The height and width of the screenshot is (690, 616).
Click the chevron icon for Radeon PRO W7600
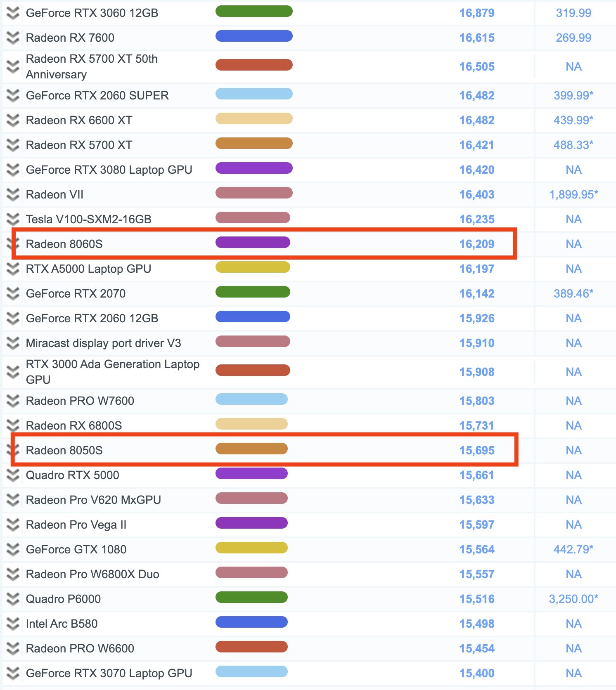pos(13,401)
